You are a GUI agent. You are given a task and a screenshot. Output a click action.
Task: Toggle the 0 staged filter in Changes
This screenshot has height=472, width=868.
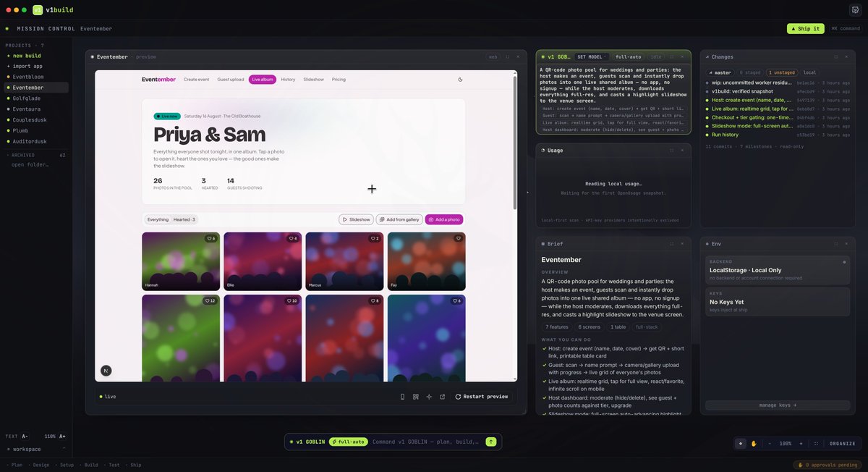click(x=750, y=72)
